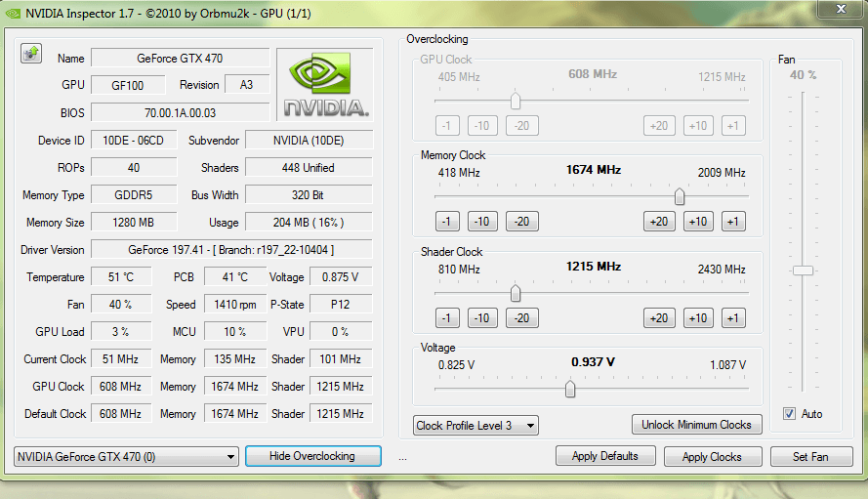
Task: Click Shader Clock +20 button
Action: click(659, 318)
